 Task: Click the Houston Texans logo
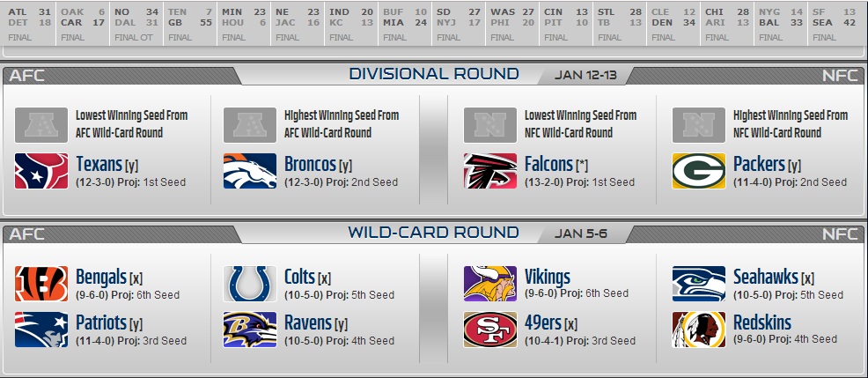click(x=41, y=171)
